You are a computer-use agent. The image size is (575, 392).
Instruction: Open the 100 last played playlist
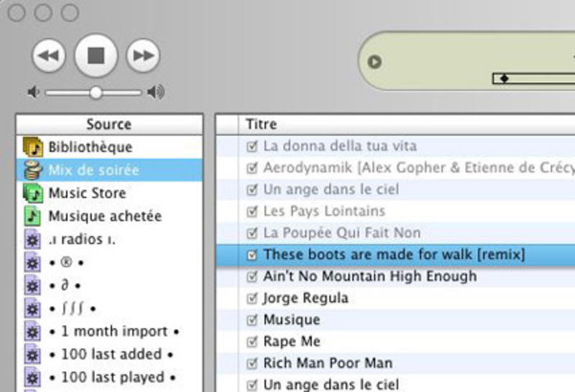[109, 378]
